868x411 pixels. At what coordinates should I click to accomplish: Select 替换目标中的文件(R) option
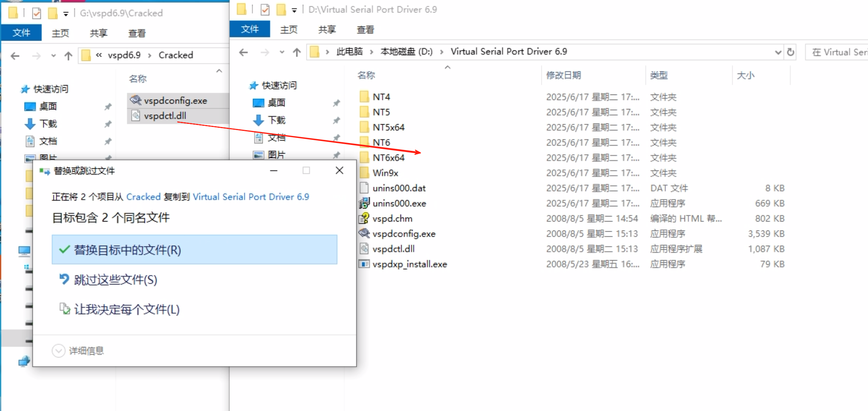tap(194, 250)
